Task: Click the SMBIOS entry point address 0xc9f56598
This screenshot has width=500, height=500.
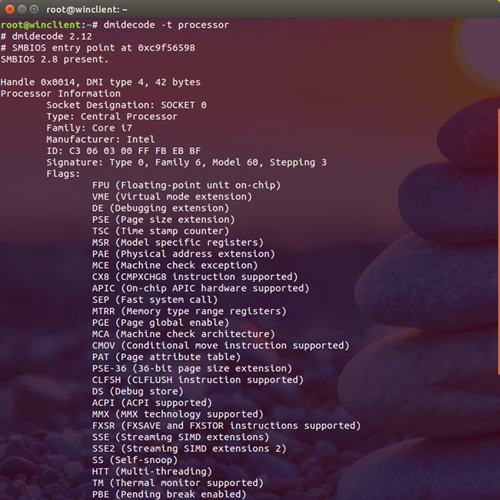Action: (x=166, y=48)
